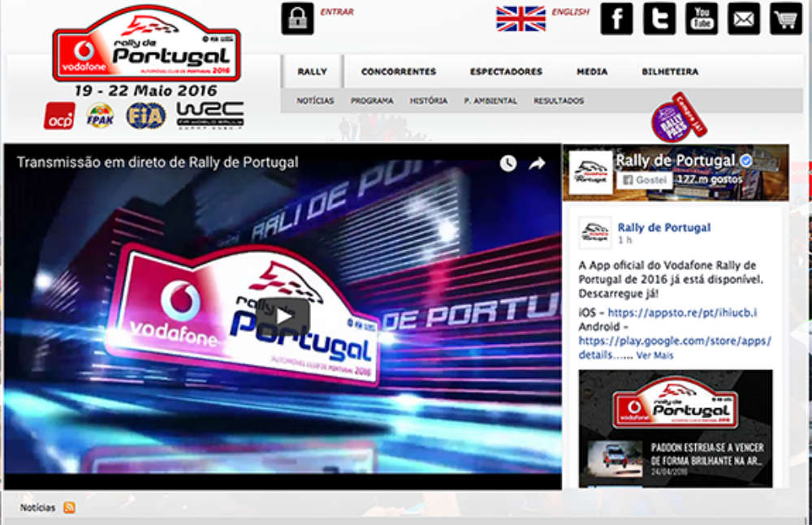Open the YouTube channel icon

coord(702,19)
